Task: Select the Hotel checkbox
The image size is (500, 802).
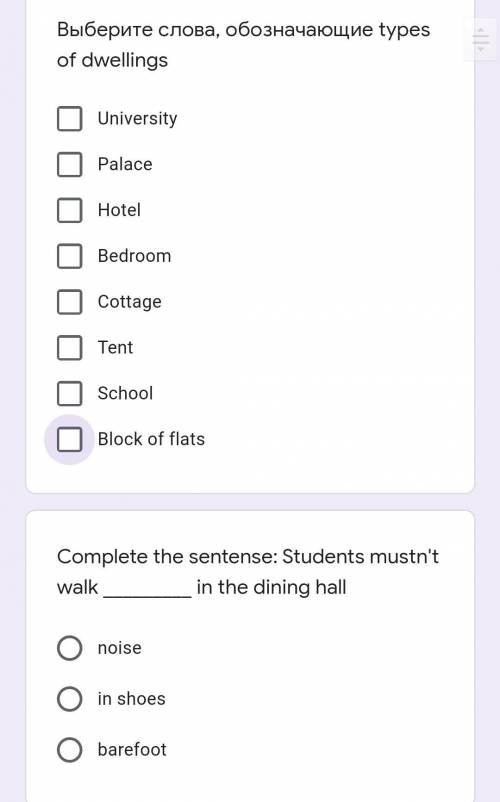Action: coord(70,210)
